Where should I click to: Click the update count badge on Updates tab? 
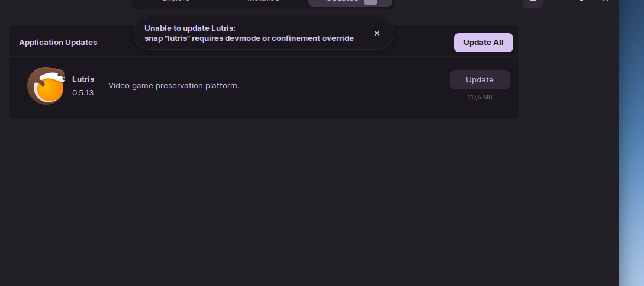pos(370,2)
